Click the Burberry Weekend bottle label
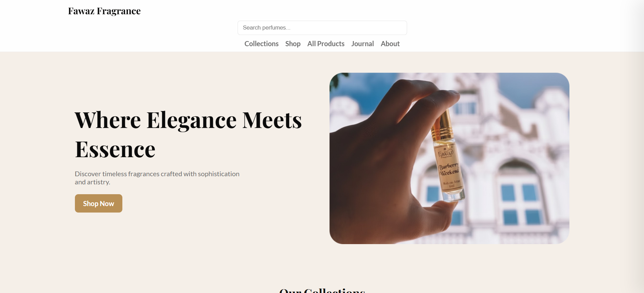The height and width of the screenshot is (293, 644). [x=449, y=169]
